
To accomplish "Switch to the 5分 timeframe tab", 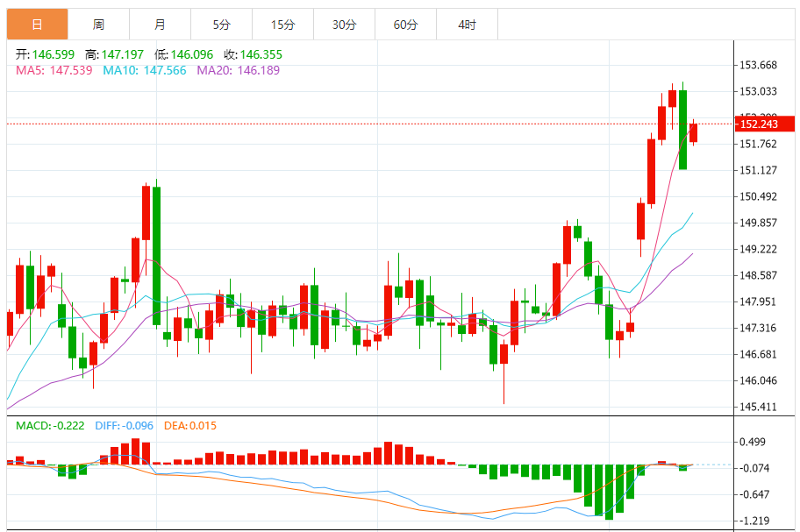I will [221, 25].
